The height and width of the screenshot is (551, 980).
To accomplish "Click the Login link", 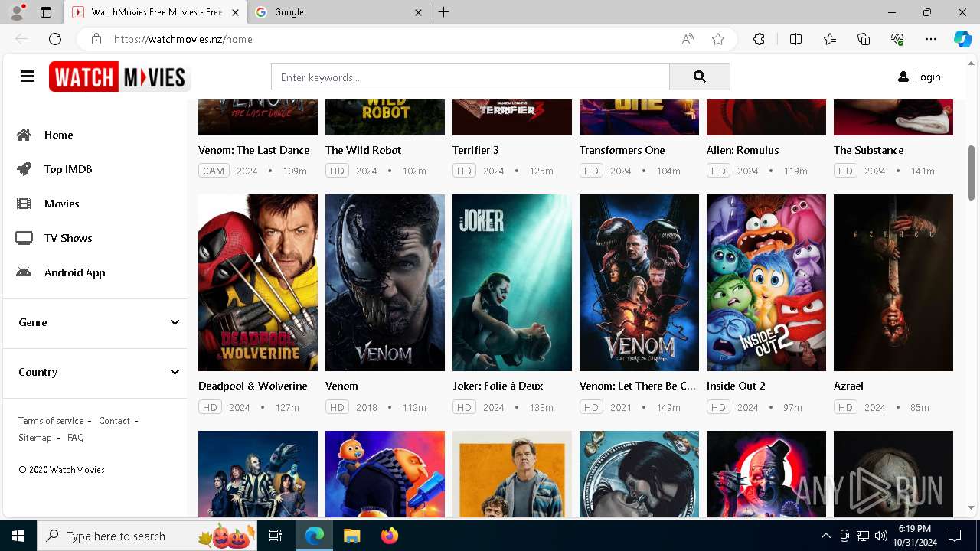I will 927,77.
